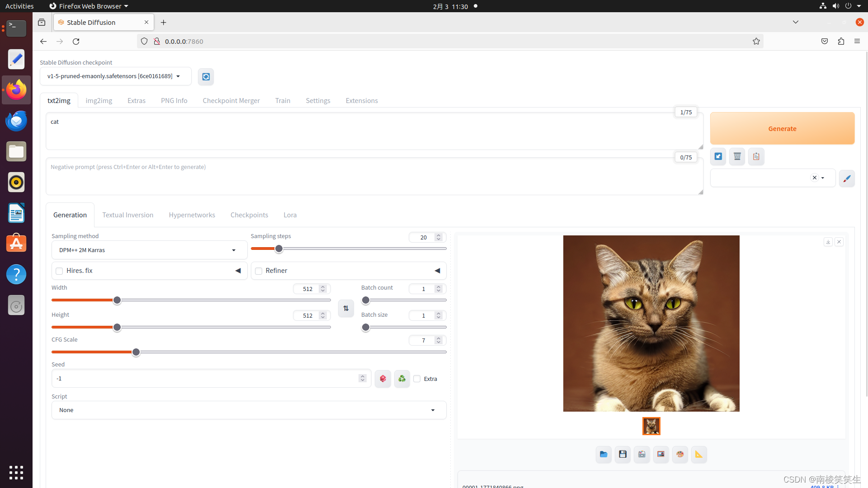Close the image preview X icon

(x=839, y=242)
